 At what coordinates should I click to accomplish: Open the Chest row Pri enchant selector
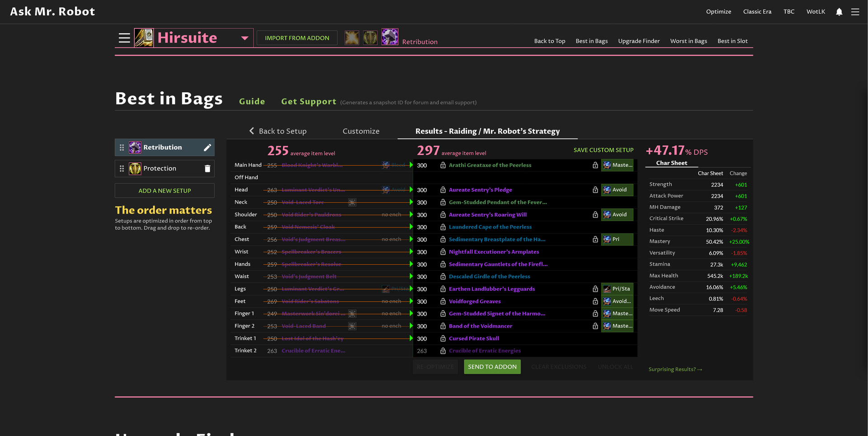click(617, 239)
